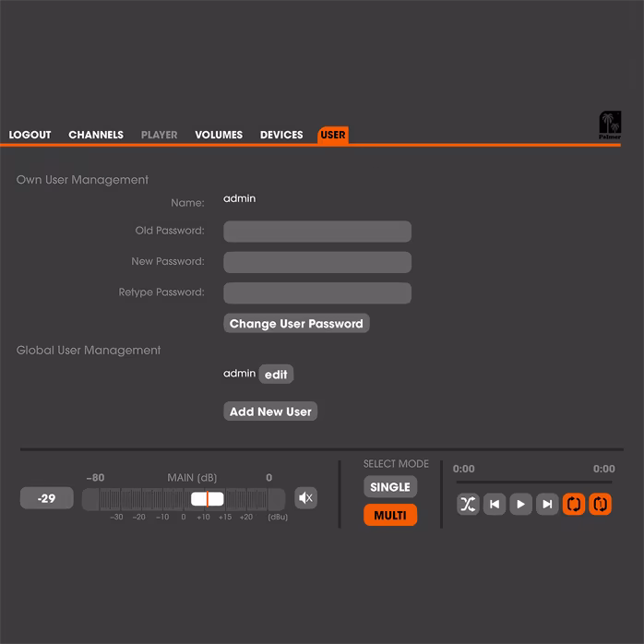Select SINGLE mode
Viewport: 644px width, 644px height.
click(x=390, y=487)
